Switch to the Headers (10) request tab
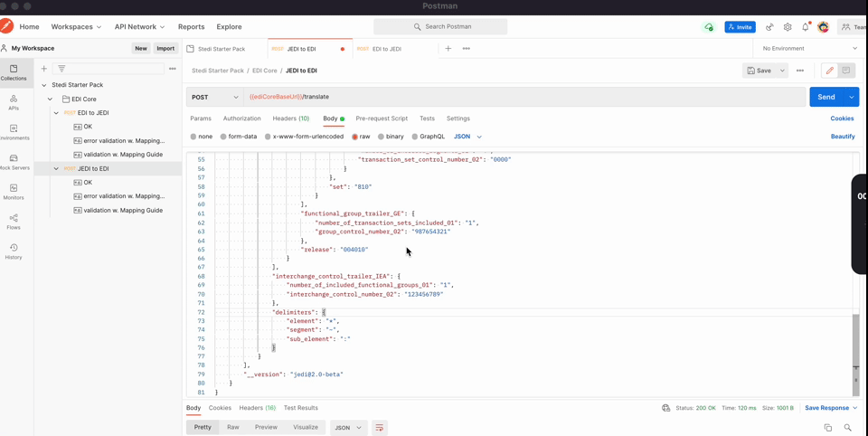 pyautogui.click(x=290, y=118)
